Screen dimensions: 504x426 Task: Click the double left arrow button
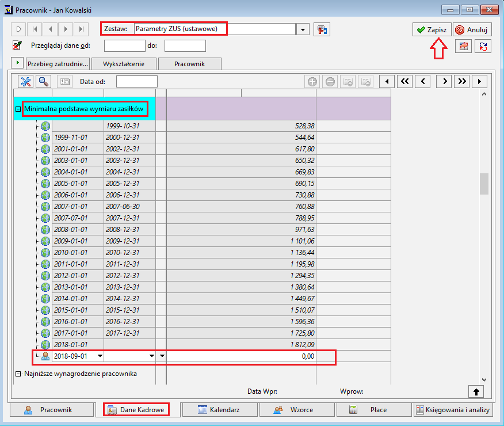point(404,81)
